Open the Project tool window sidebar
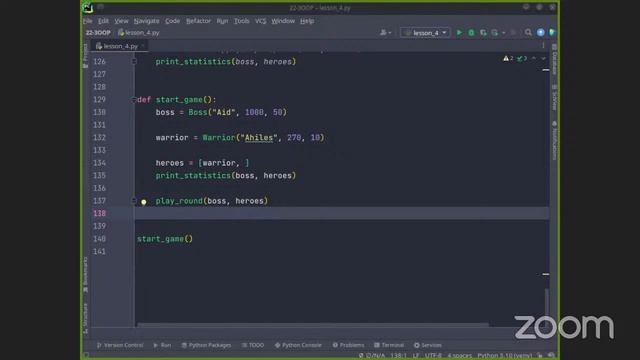The width and height of the screenshot is (640, 360). tap(85, 56)
